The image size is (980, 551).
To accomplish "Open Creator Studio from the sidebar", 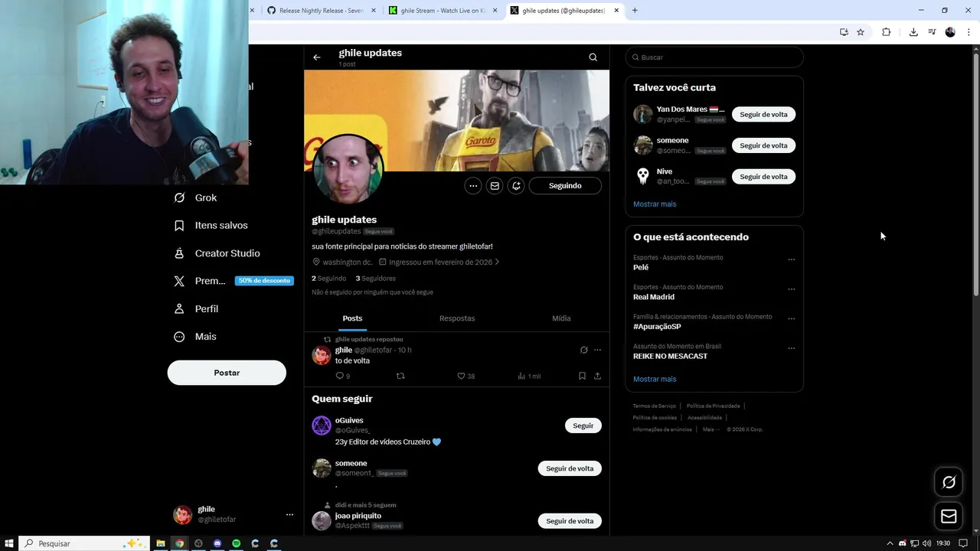I will coord(217,253).
